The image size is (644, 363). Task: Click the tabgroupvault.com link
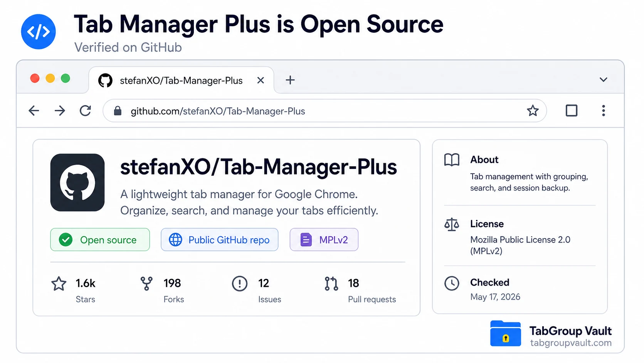[571, 343]
